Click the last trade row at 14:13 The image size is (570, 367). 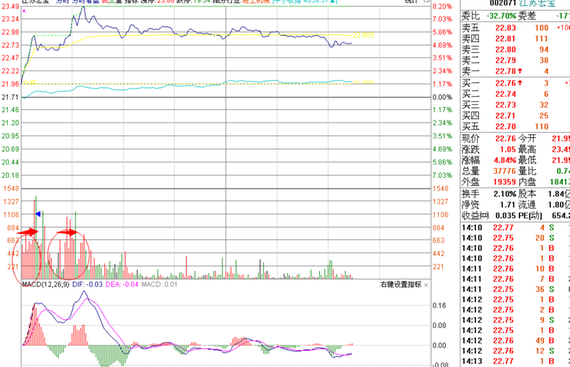[x=515, y=361]
